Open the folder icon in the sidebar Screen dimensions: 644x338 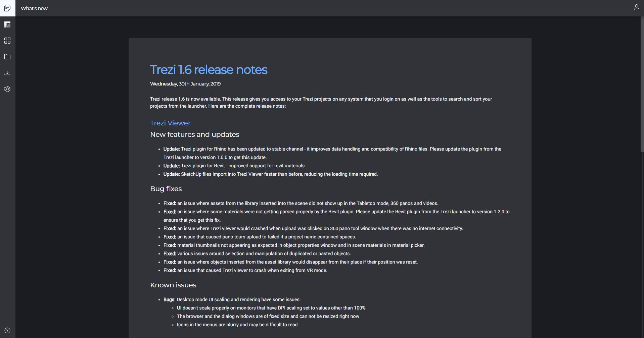point(7,57)
